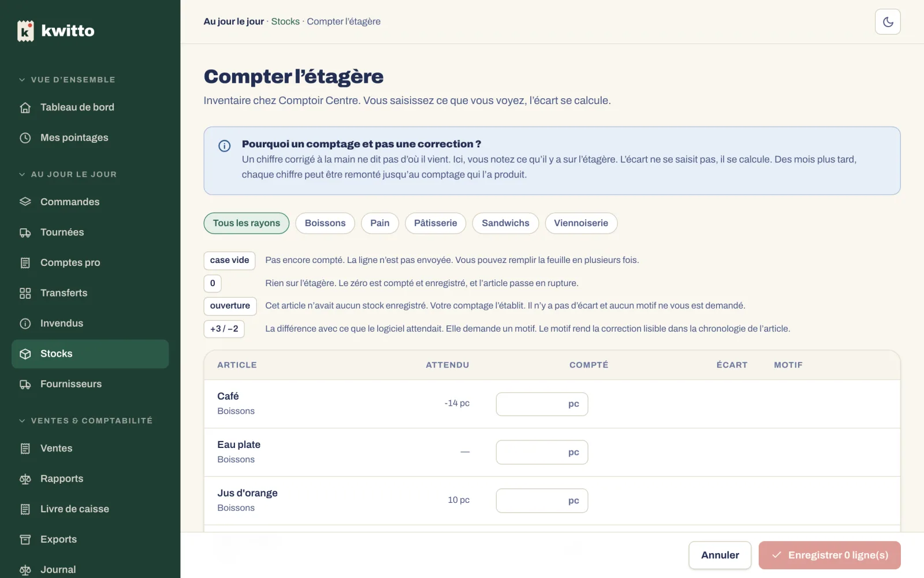924x578 pixels.
Task: Click the archive icon beside Exports
Action: (25, 539)
